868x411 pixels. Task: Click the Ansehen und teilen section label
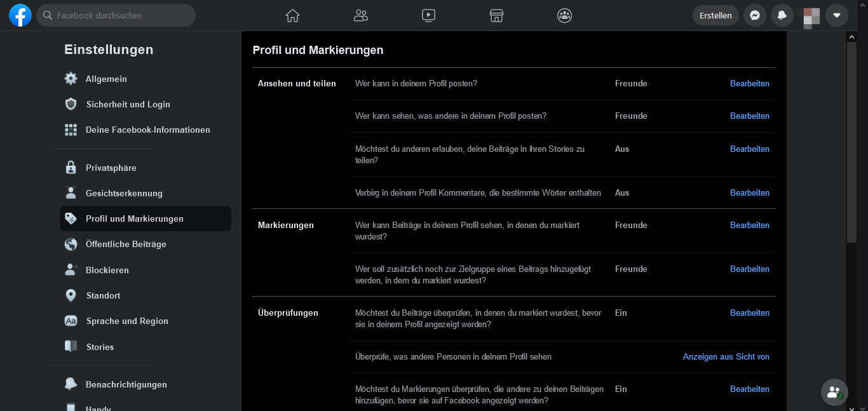pos(297,83)
